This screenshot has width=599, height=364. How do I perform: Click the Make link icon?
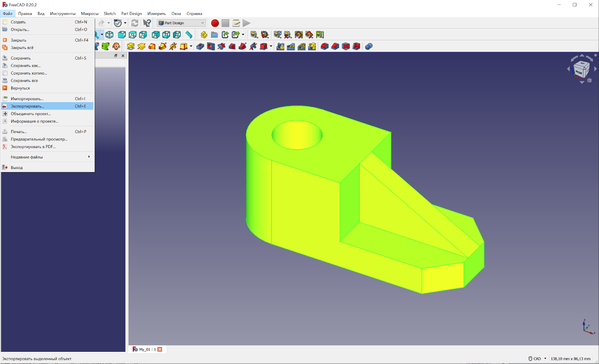(225, 35)
